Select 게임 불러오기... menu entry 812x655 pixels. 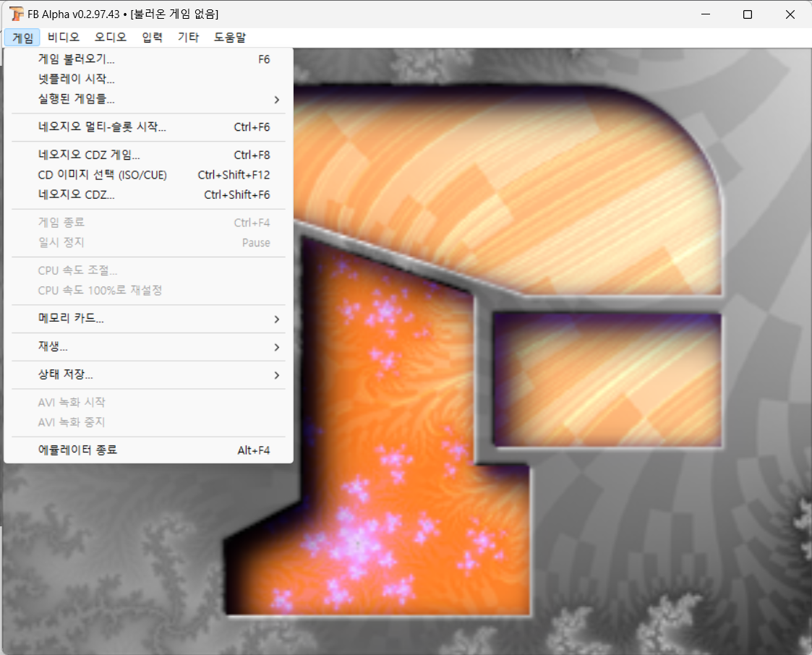click(x=149, y=59)
